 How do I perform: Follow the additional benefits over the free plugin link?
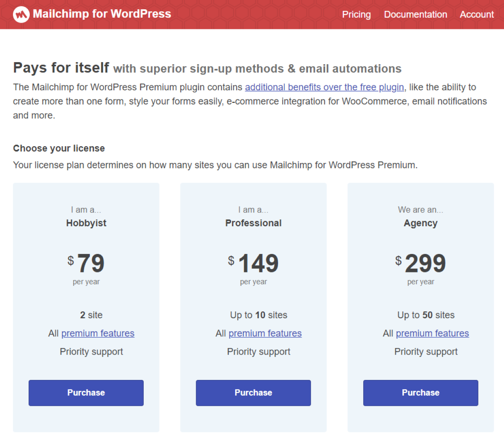325,87
